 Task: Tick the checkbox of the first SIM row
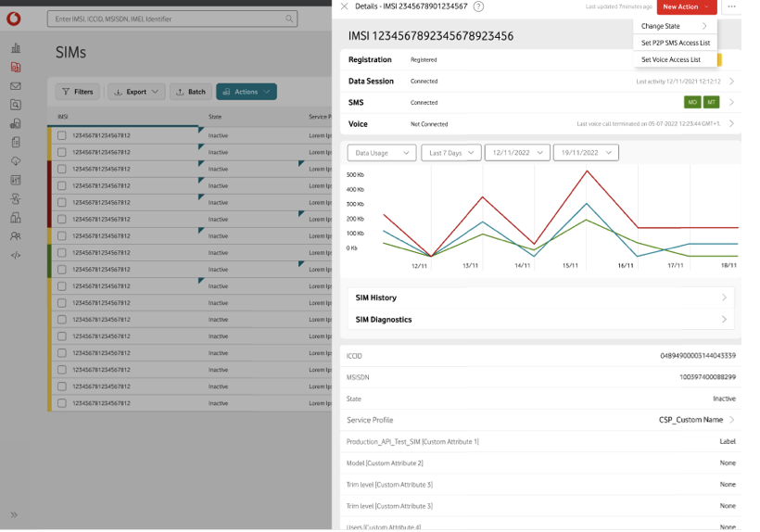(61, 135)
